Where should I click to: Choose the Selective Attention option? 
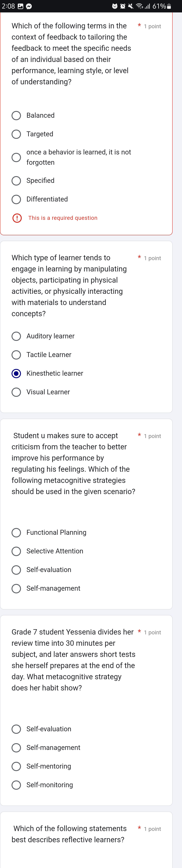coord(16,551)
